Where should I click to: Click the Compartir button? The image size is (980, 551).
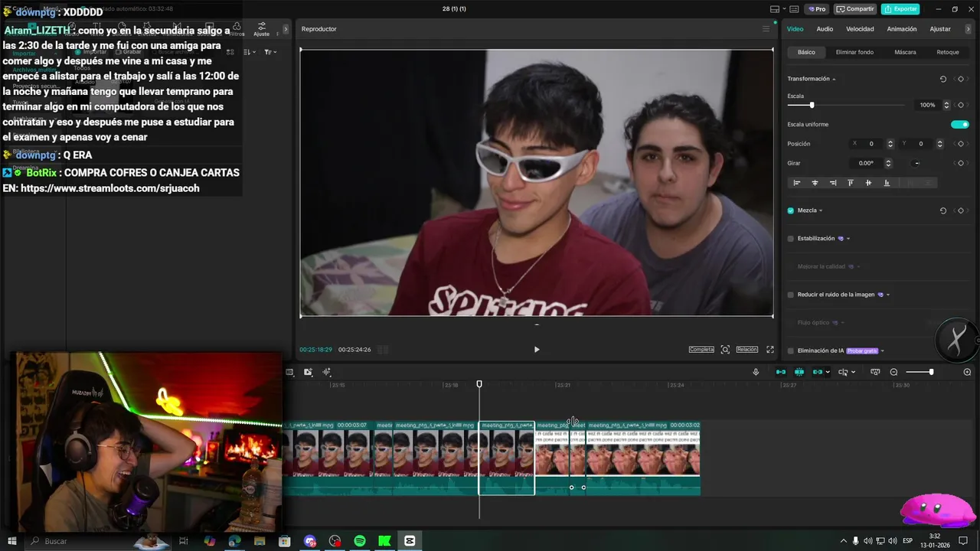(x=855, y=9)
